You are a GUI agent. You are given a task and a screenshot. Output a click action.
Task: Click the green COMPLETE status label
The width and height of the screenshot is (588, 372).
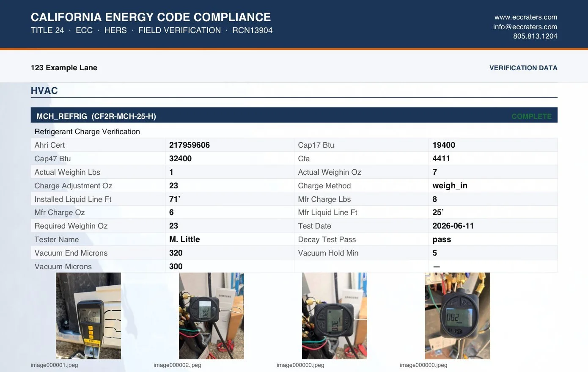pos(531,116)
